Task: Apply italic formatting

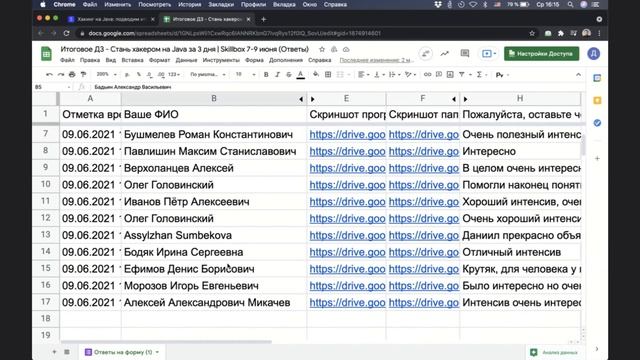Action: pos(278,75)
